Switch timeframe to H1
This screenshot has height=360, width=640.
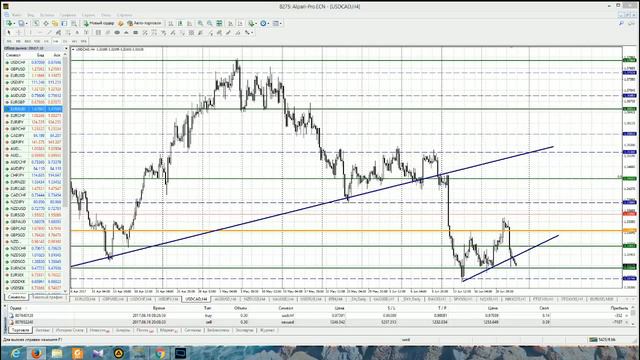coord(46,41)
